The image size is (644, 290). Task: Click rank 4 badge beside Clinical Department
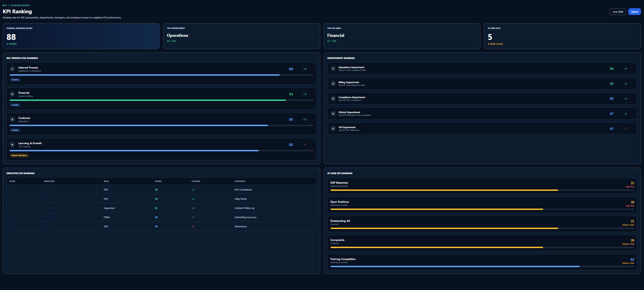pyautogui.click(x=333, y=113)
